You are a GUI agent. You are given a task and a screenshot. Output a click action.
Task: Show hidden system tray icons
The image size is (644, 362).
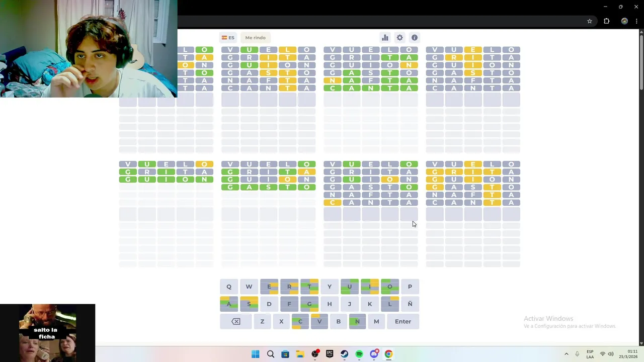[566, 354]
